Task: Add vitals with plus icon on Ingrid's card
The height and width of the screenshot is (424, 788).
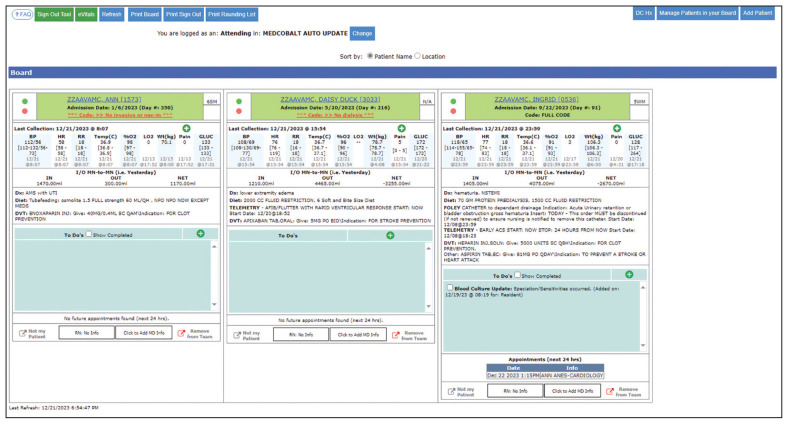Action: click(617, 129)
